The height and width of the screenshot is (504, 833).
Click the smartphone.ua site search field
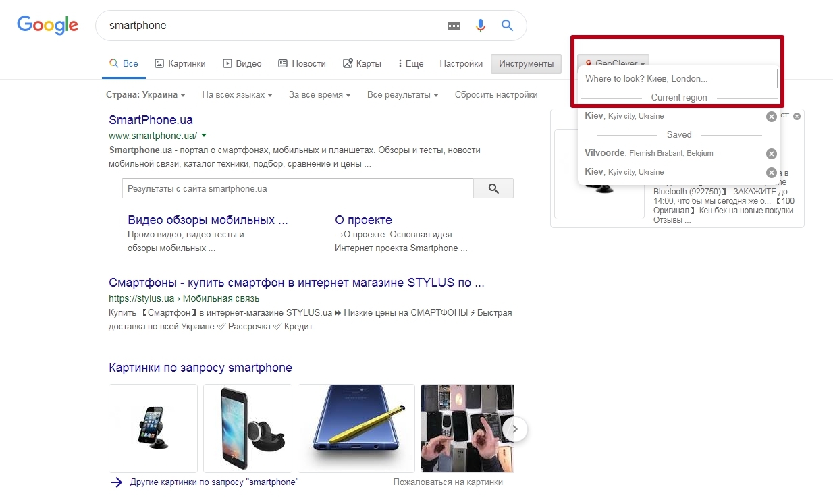[x=298, y=188]
